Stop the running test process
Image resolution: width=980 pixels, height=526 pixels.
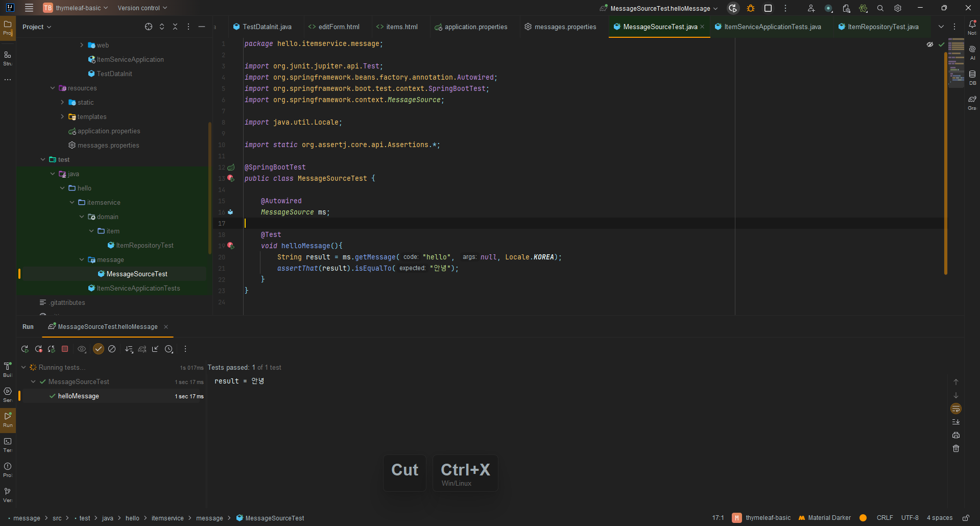coord(65,349)
